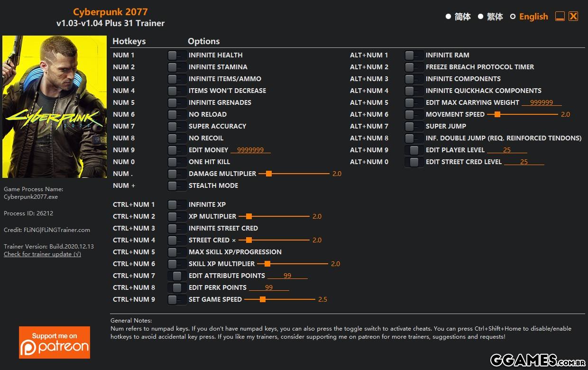Open Check for trainer update link
Viewport: 588px width, 370px height.
click(42, 254)
